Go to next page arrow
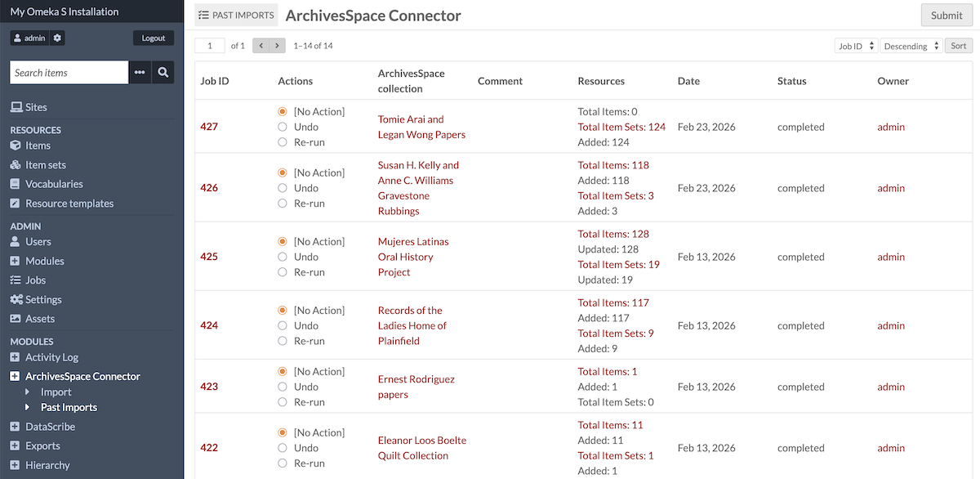This screenshot has width=980, height=479. coord(278,46)
